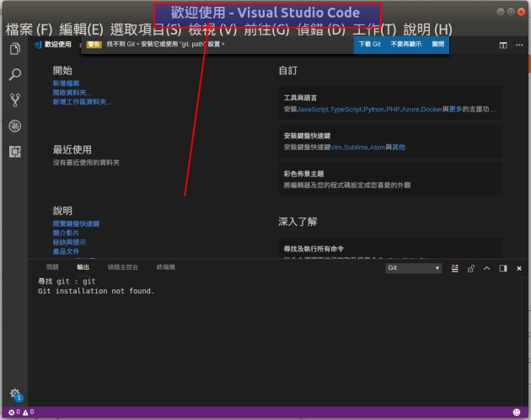Open the 產品文件 link
Image resolution: width=531 pixels, height=420 pixels.
click(x=66, y=251)
